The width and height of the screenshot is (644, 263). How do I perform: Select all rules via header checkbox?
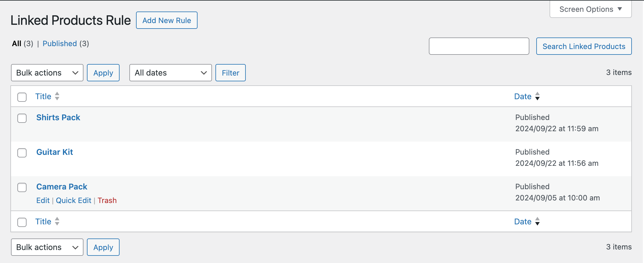click(x=22, y=97)
